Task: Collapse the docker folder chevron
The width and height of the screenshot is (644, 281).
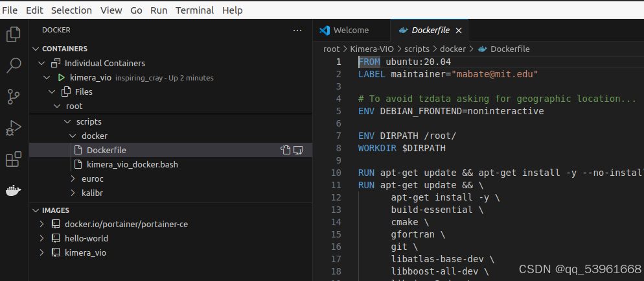Action: (73, 136)
